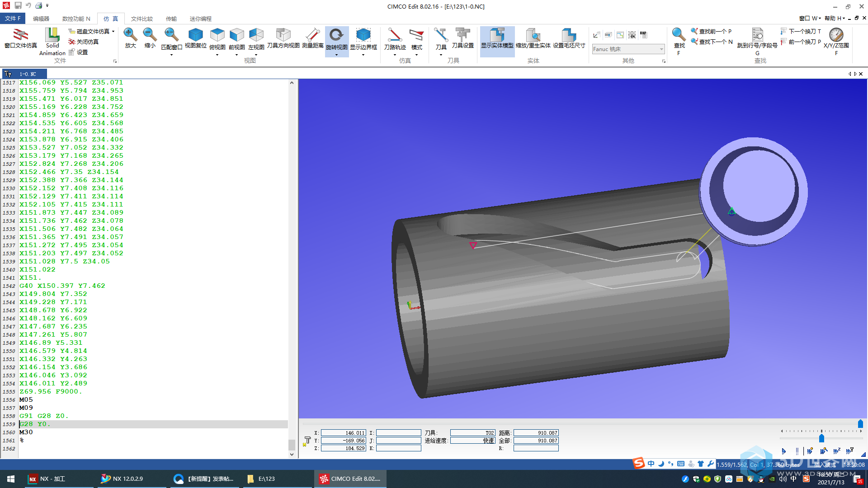The image size is (868, 488).
Task: Expand the 匹配窗口 dropdown arrow
Action: tap(171, 55)
